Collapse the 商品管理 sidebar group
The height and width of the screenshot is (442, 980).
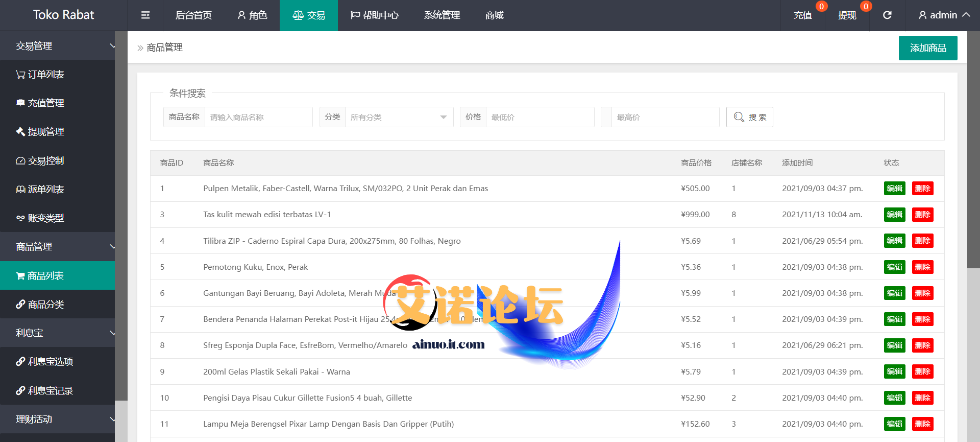57,246
